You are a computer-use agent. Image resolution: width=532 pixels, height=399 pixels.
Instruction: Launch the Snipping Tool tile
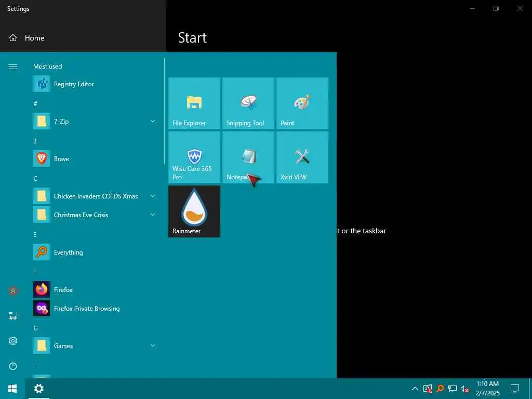click(248, 103)
